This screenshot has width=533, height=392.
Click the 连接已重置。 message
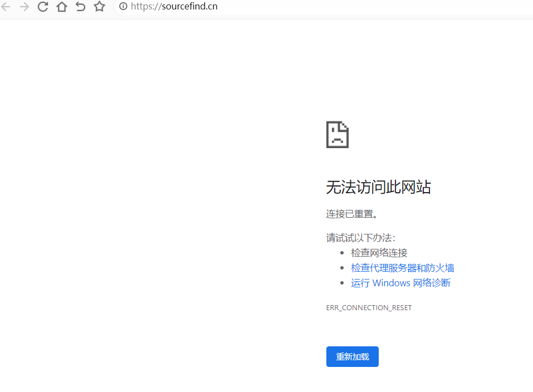pos(352,214)
